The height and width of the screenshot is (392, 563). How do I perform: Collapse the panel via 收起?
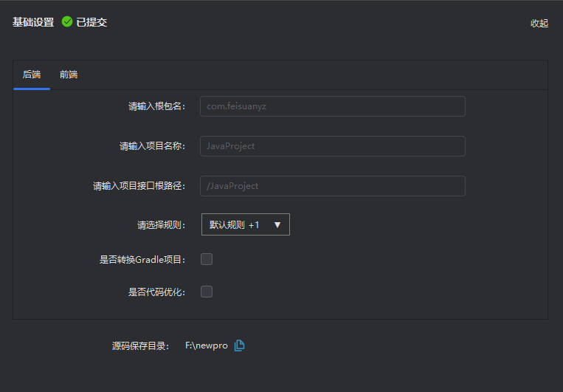[539, 23]
